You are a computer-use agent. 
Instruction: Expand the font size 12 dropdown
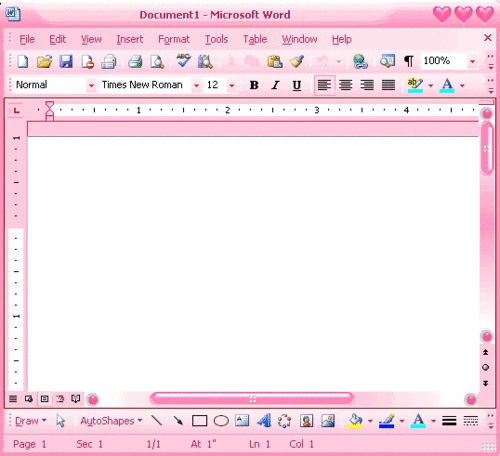coord(232,86)
